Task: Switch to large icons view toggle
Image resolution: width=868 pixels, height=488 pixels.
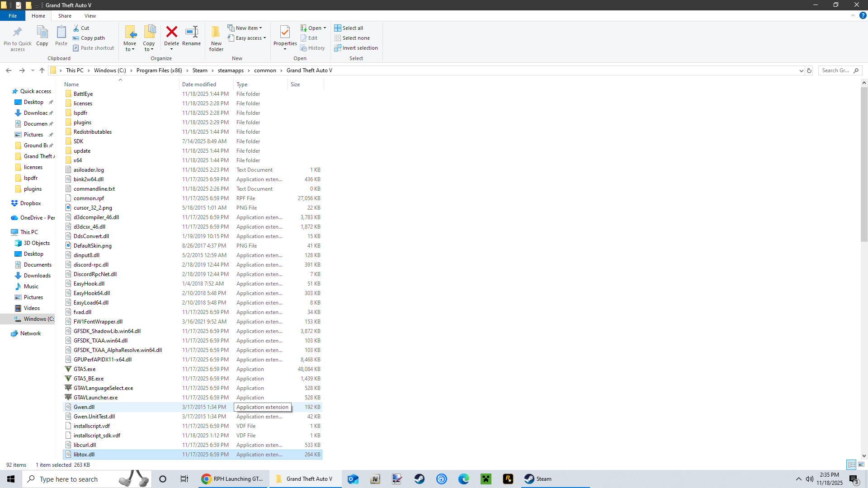Action: pos(861,465)
